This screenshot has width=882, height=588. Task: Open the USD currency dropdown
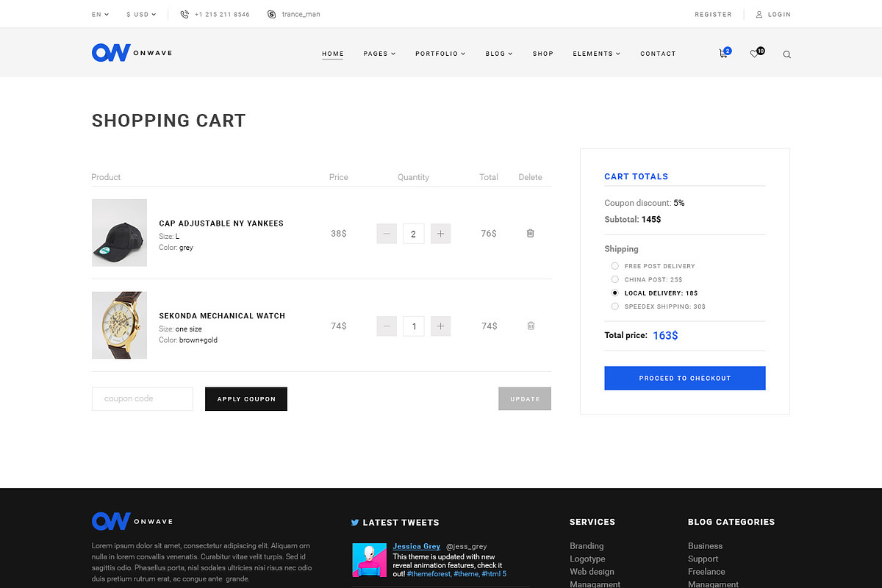pyautogui.click(x=141, y=14)
